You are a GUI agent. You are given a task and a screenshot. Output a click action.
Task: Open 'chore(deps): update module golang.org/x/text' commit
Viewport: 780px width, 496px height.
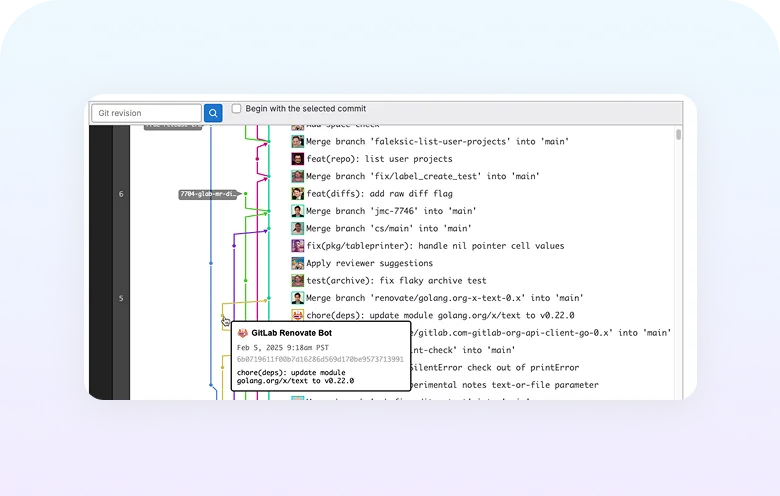point(440,315)
